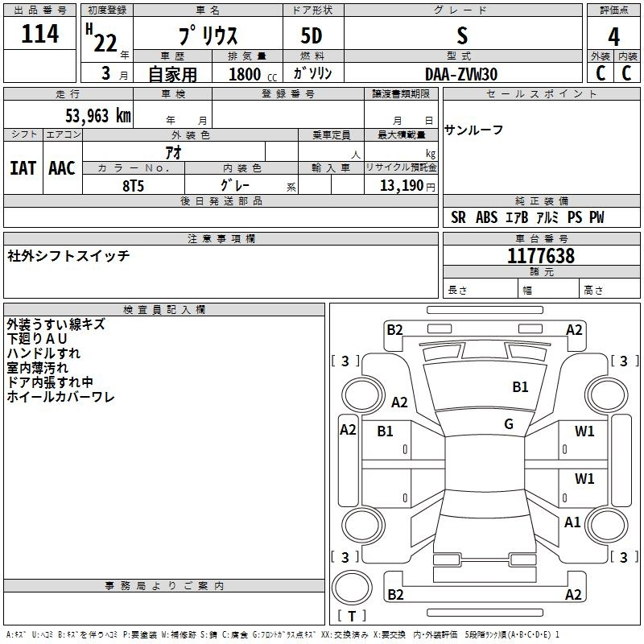Click the G mark on the windshield

509,424
